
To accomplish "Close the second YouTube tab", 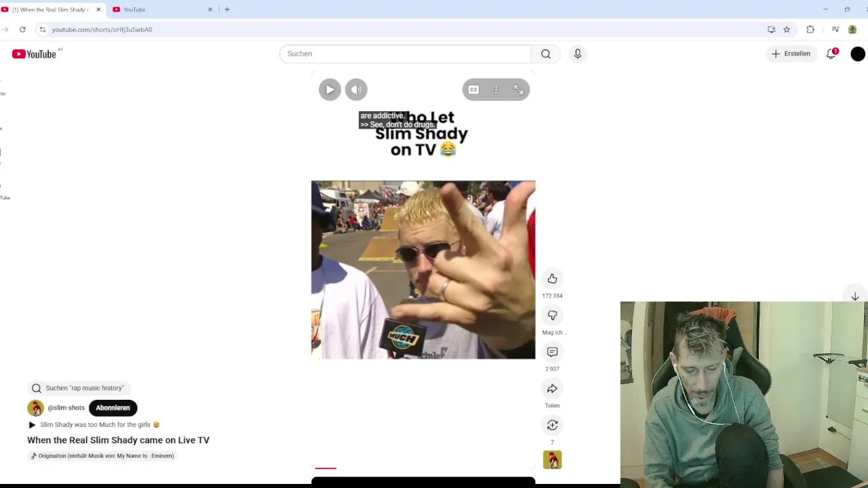I will coord(210,9).
